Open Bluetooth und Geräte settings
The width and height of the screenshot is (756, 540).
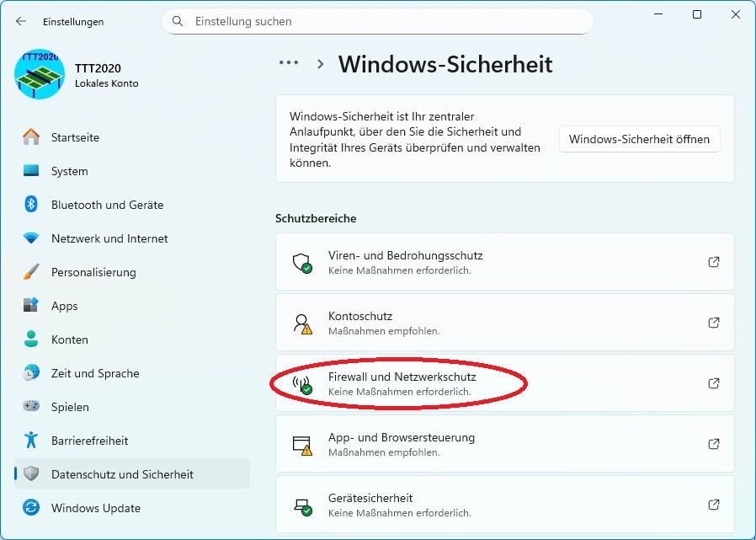[132, 205]
